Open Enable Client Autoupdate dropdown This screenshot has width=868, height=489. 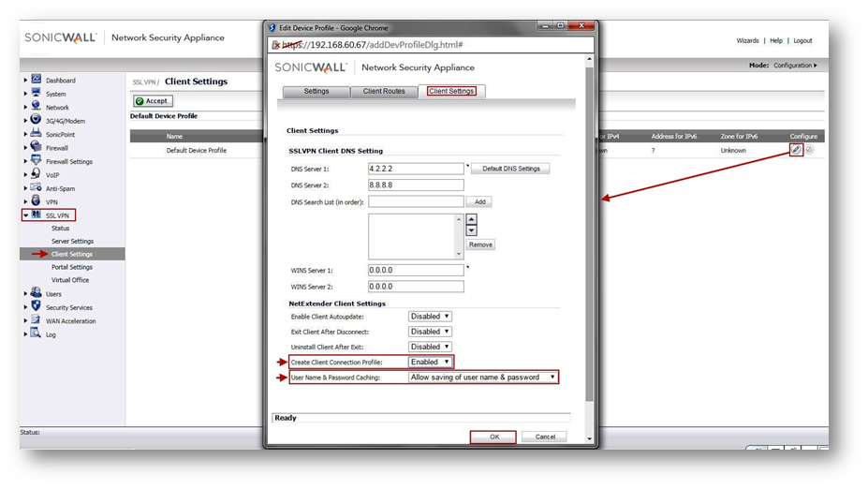tap(430, 317)
